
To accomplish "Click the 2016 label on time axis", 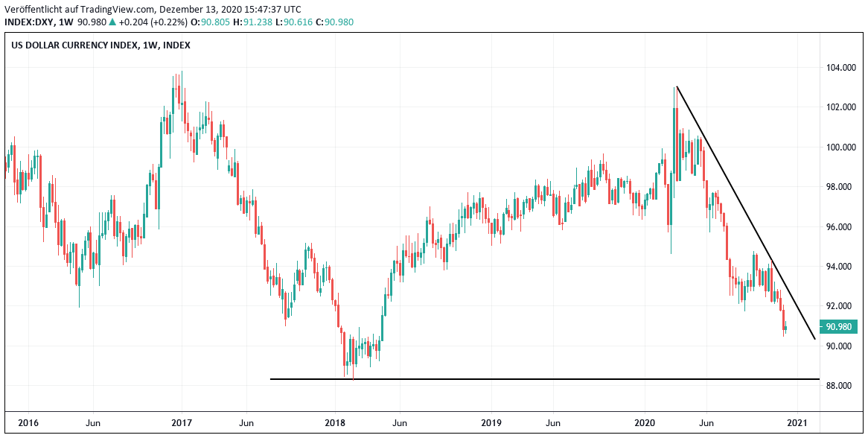I will coord(28,423).
